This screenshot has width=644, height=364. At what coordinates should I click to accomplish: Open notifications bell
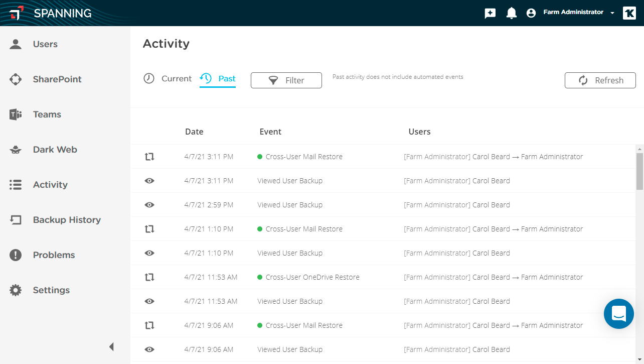tap(511, 14)
